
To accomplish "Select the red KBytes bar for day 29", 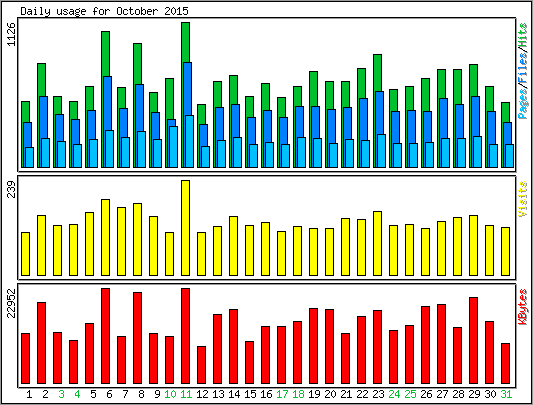I will coord(474,340).
